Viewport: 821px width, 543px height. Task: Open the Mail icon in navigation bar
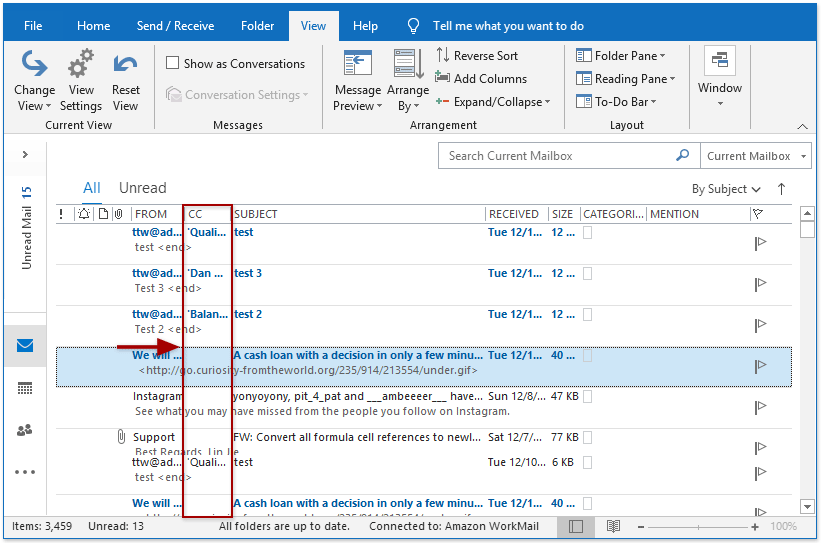click(x=25, y=346)
